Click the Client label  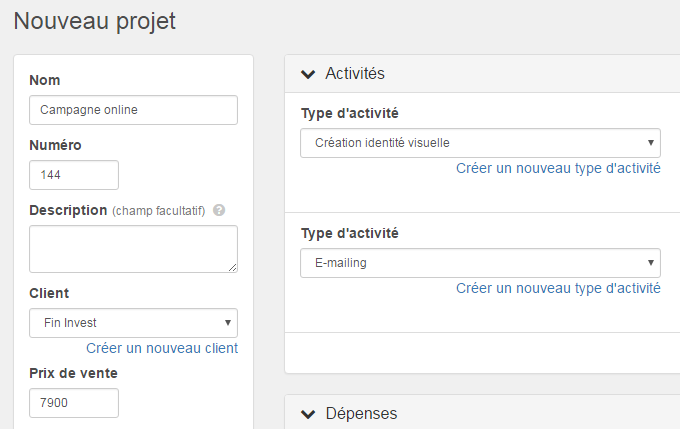49,293
